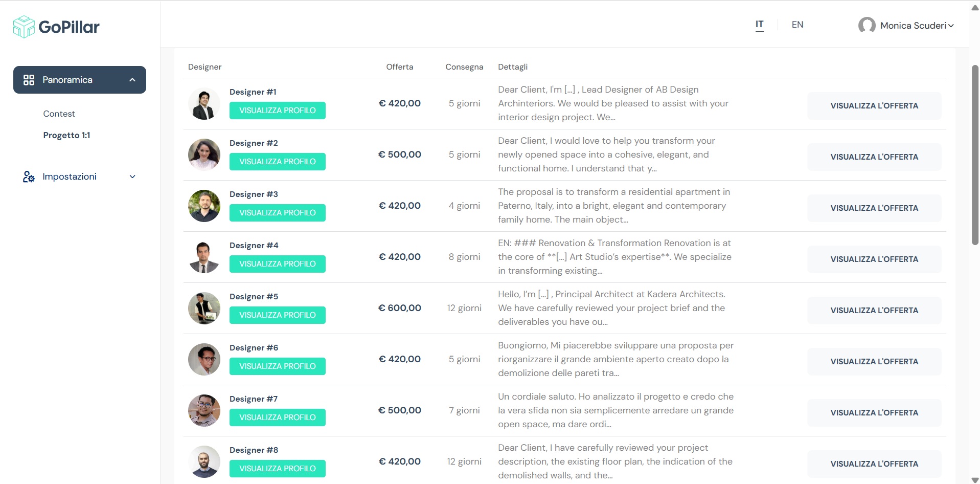Switch language to IT

760,25
